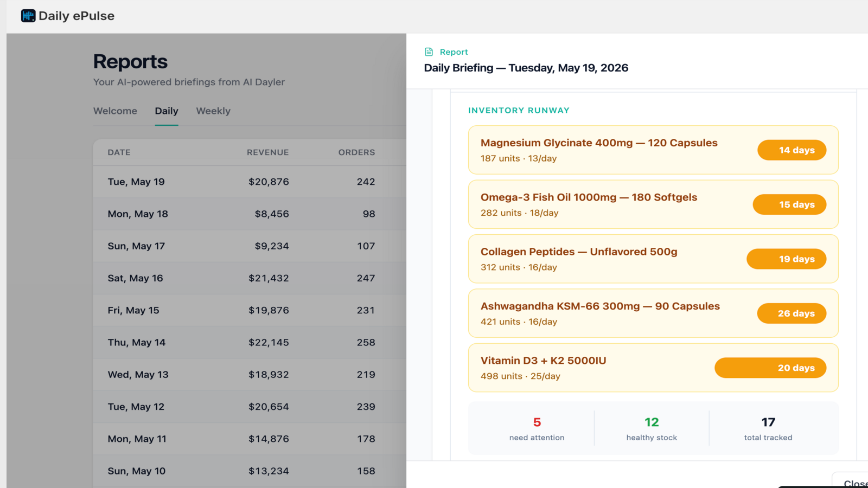This screenshot has height=488, width=868.
Task: Click the $22,145 revenue cell
Action: point(269,342)
